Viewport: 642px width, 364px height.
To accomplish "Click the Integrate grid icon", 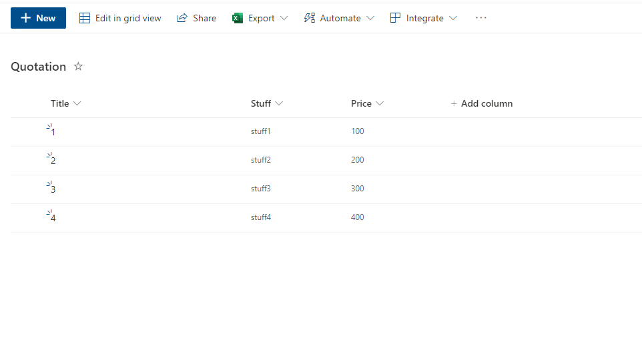I will (x=395, y=18).
